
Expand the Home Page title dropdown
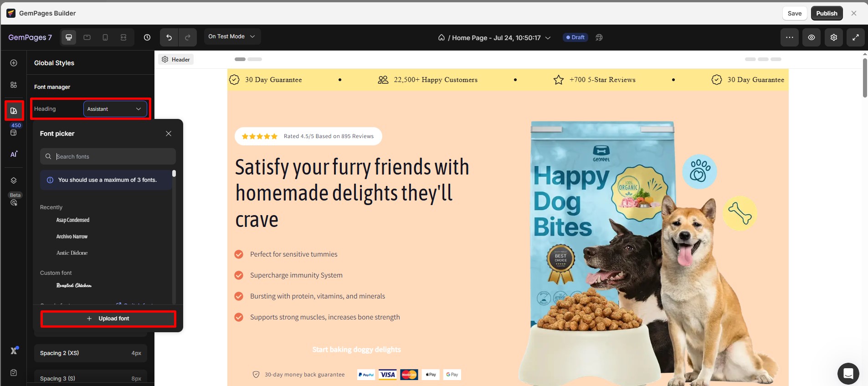tap(494, 37)
